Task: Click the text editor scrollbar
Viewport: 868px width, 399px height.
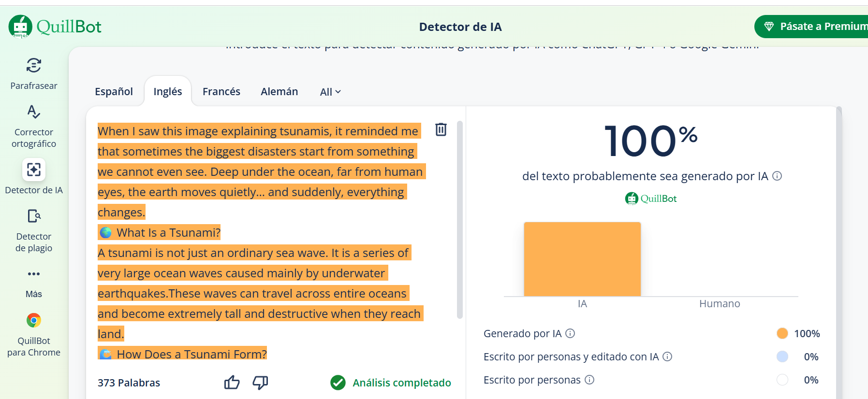Action: (x=459, y=220)
